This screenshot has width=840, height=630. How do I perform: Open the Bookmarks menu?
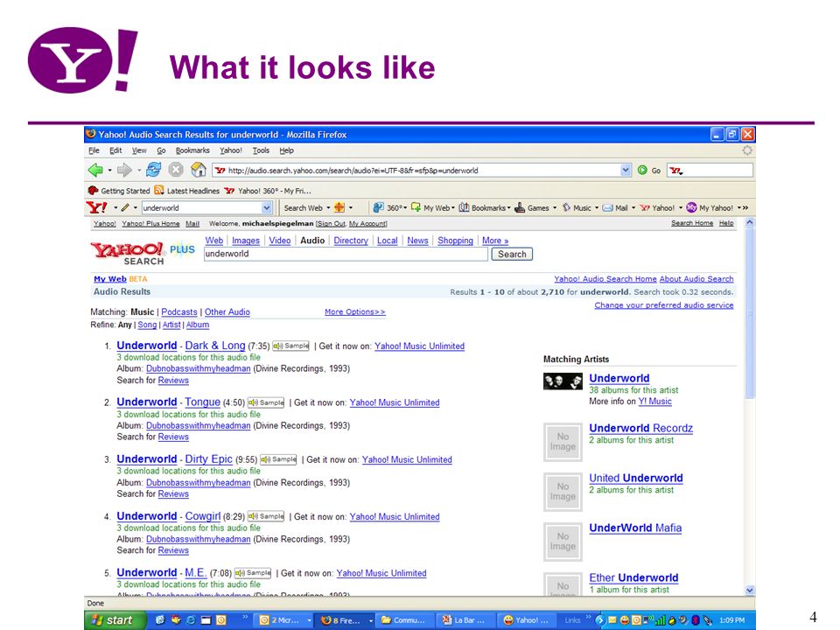[x=192, y=150]
